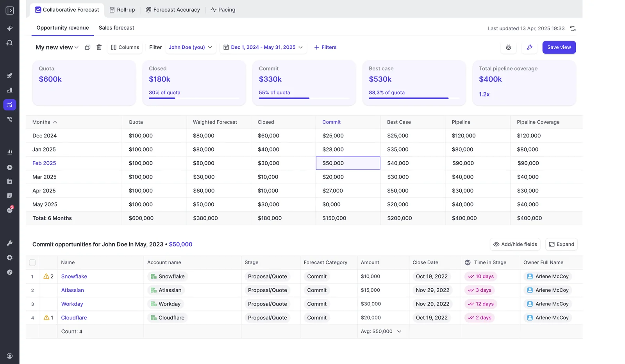Click the Save view button
Viewport: 625px width, 364px height.
559,47
